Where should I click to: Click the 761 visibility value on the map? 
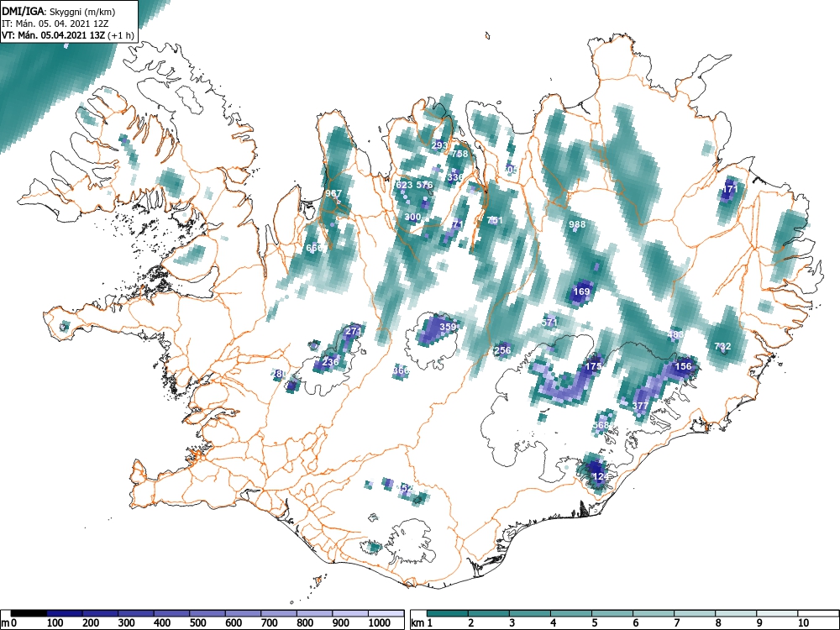[x=495, y=220]
